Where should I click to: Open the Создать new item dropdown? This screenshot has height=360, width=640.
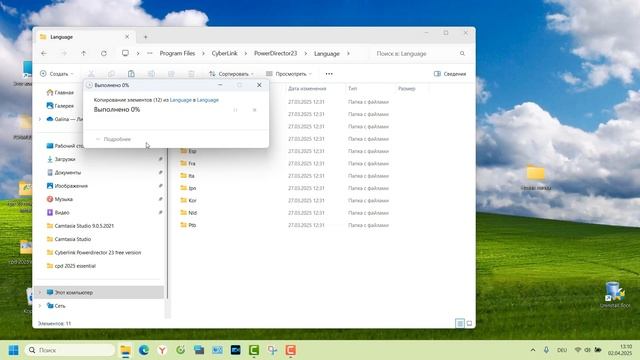(x=57, y=74)
